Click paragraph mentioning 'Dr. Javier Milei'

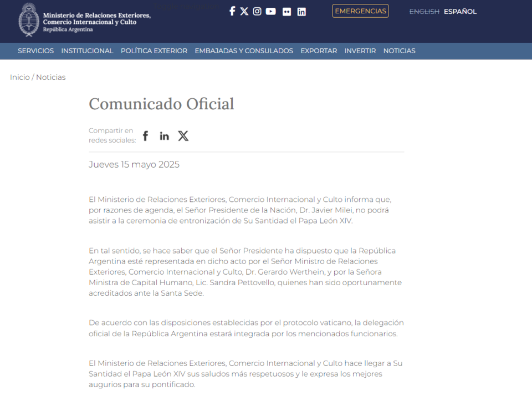tap(240, 210)
